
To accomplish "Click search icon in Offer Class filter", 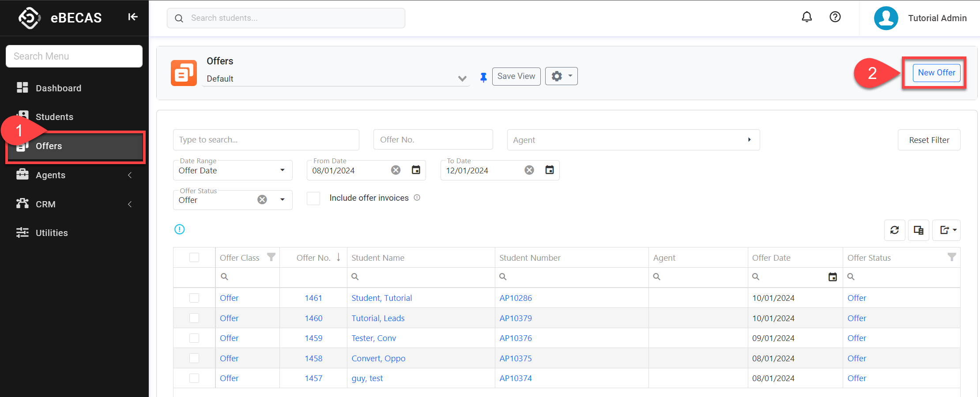I will pos(224,277).
